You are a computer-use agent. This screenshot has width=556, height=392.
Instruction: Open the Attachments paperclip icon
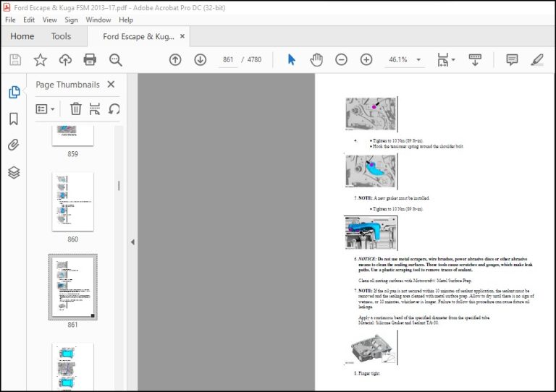pos(14,145)
